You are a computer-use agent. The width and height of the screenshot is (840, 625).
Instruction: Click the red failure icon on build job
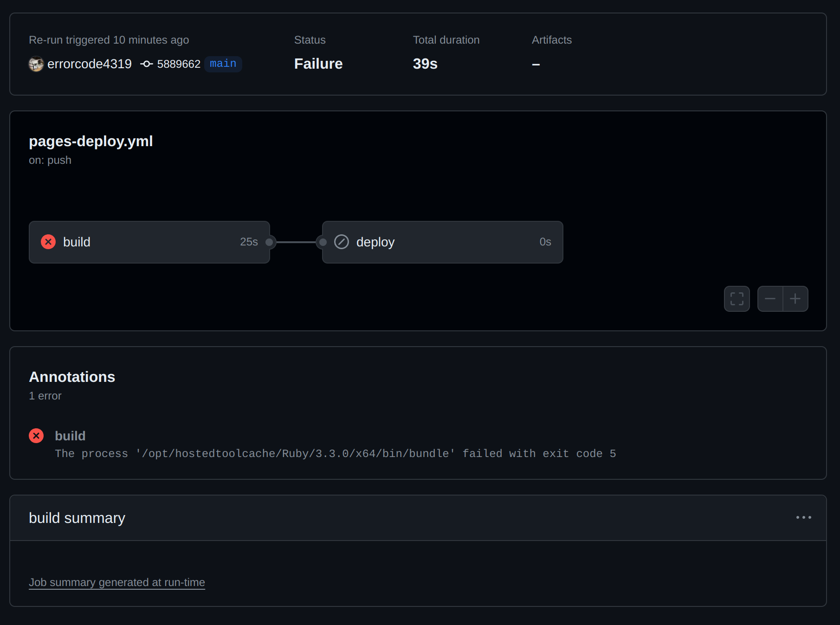48,242
